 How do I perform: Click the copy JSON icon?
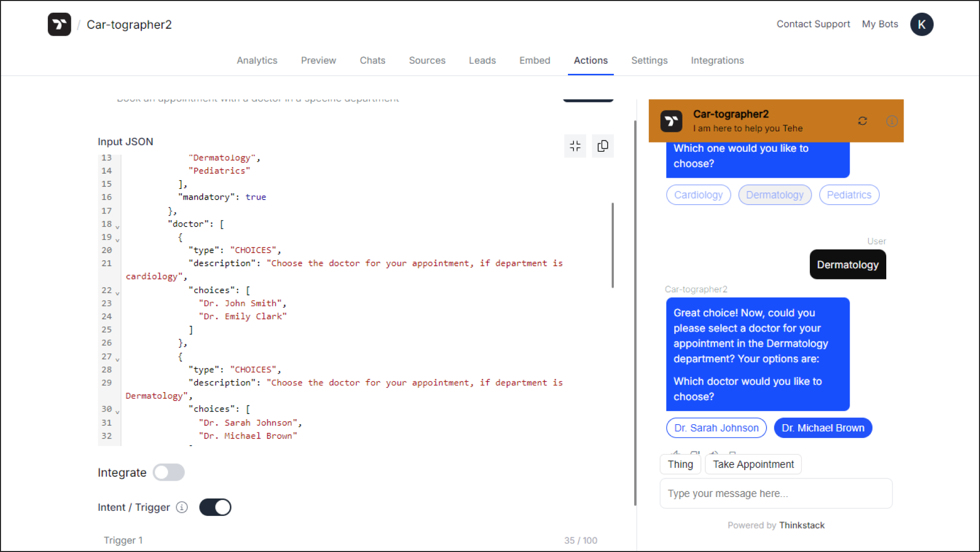click(603, 146)
